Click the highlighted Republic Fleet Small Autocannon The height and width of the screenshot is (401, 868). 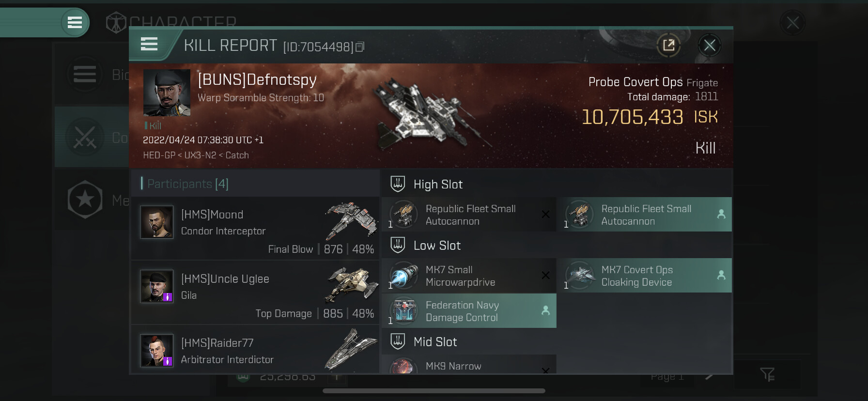[x=644, y=214]
